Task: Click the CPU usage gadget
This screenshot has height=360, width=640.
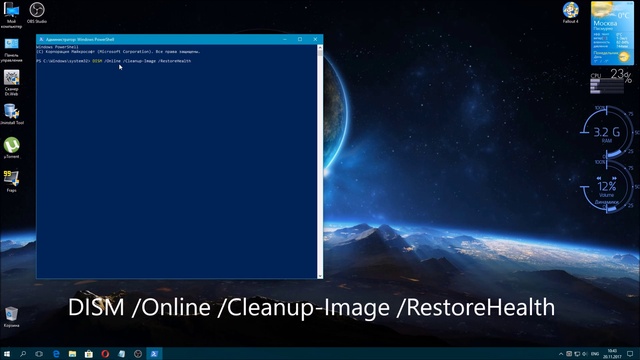Action: pos(610,82)
